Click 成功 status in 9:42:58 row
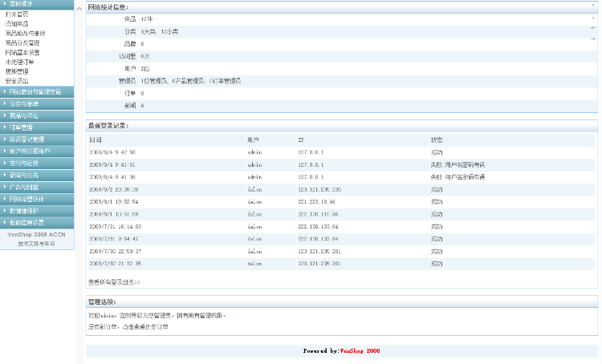Screen dimensions: 602x364 pyautogui.click(x=437, y=152)
